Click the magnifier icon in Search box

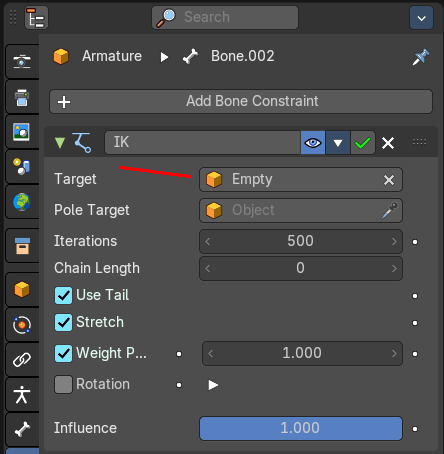coord(166,18)
